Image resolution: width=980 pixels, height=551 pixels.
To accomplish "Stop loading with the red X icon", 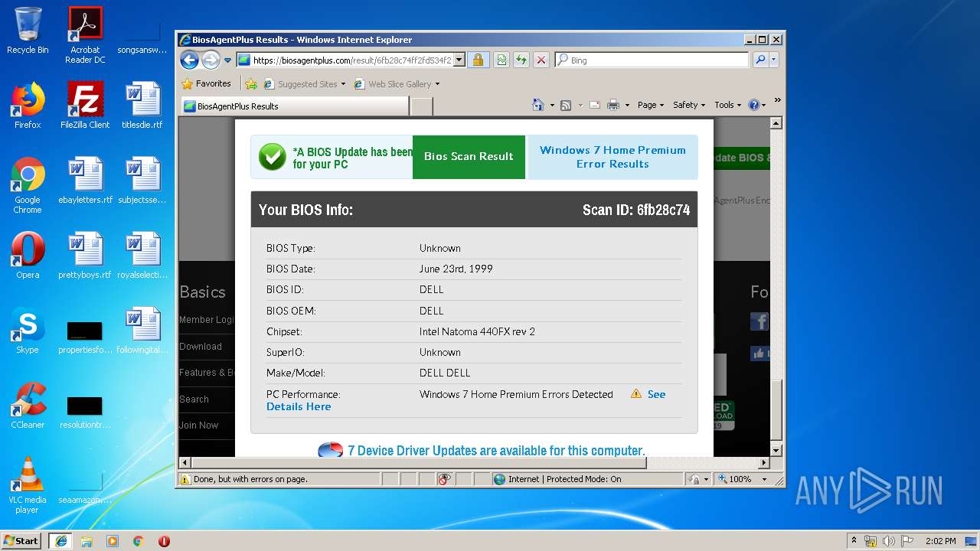I will point(541,60).
